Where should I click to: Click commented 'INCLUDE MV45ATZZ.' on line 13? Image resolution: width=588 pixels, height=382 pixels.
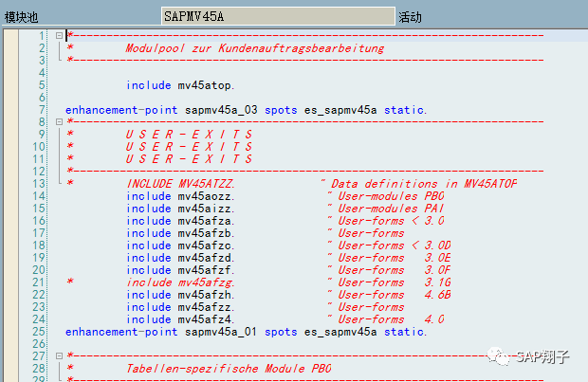[x=180, y=184]
